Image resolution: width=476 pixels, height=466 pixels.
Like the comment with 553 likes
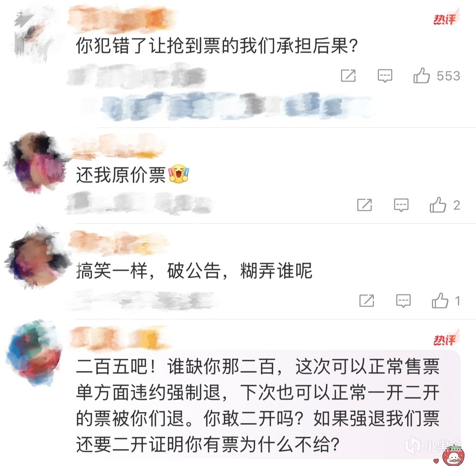coord(422,75)
